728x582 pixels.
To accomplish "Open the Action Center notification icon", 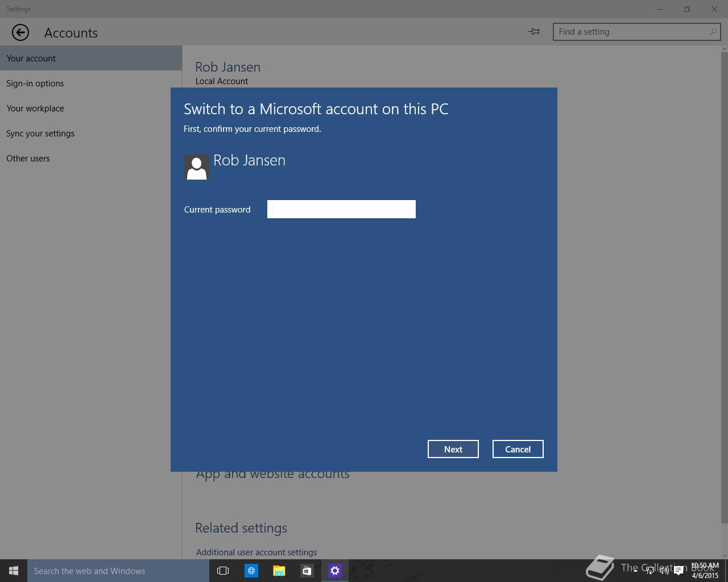I will point(679,571).
